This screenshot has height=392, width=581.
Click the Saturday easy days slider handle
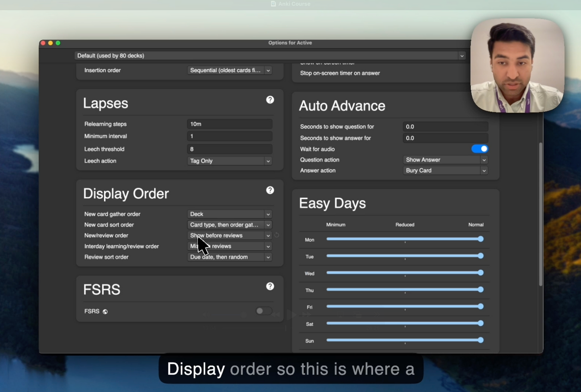coord(480,323)
